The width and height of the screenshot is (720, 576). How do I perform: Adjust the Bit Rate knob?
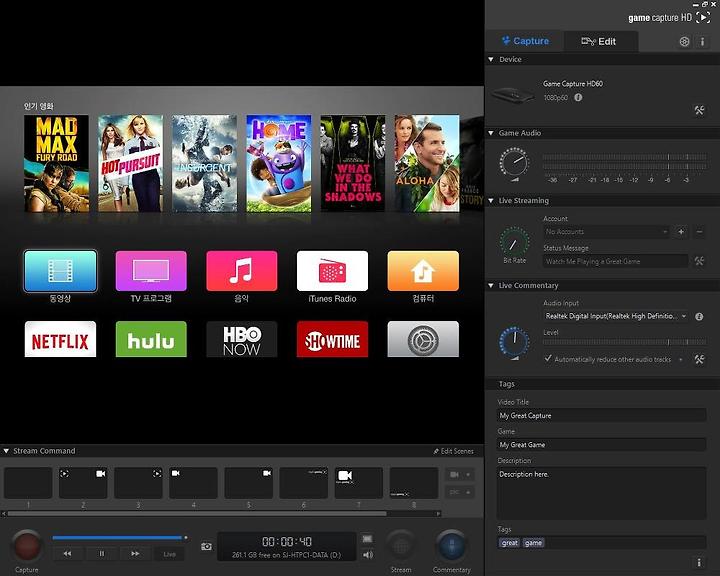point(514,241)
